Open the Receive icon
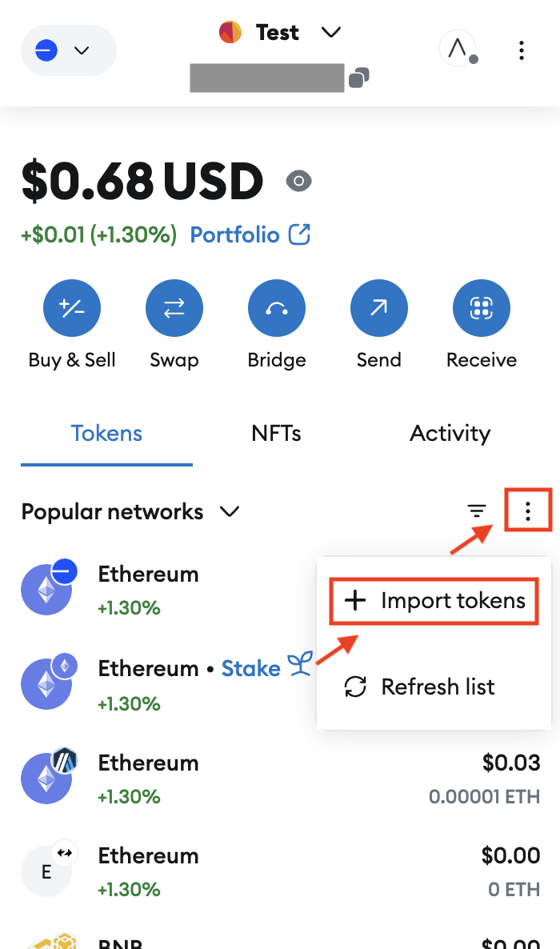 coord(482,307)
